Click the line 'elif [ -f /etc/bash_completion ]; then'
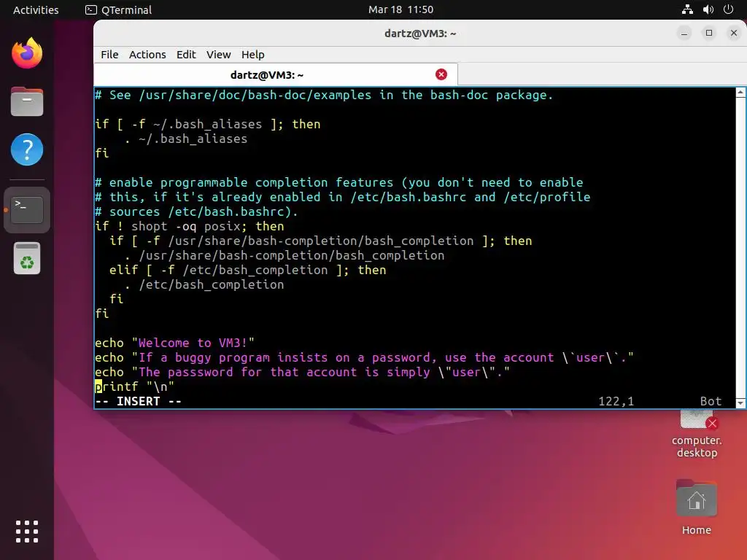This screenshot has width=747, height=560. (248, 270)
